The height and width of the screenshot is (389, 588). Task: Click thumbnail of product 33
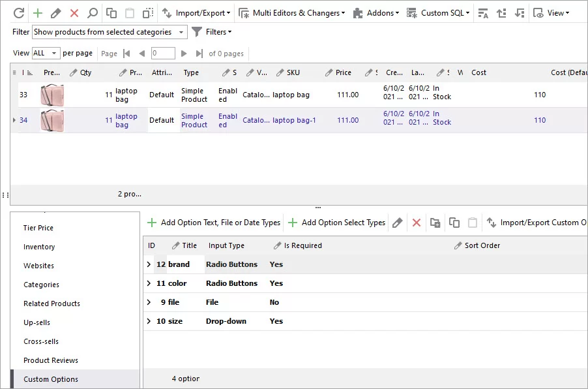(x=52, y=95)
